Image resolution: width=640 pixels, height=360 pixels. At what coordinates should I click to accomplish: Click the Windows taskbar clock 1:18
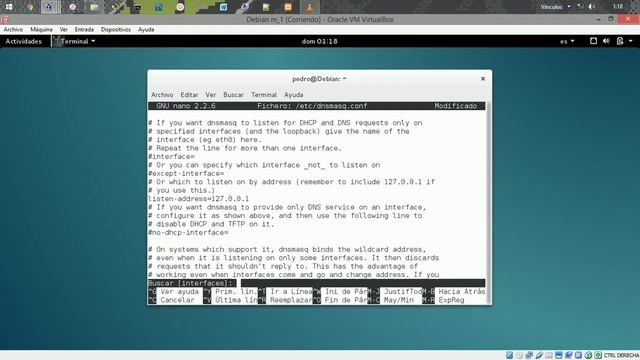[x=618, y=7]
